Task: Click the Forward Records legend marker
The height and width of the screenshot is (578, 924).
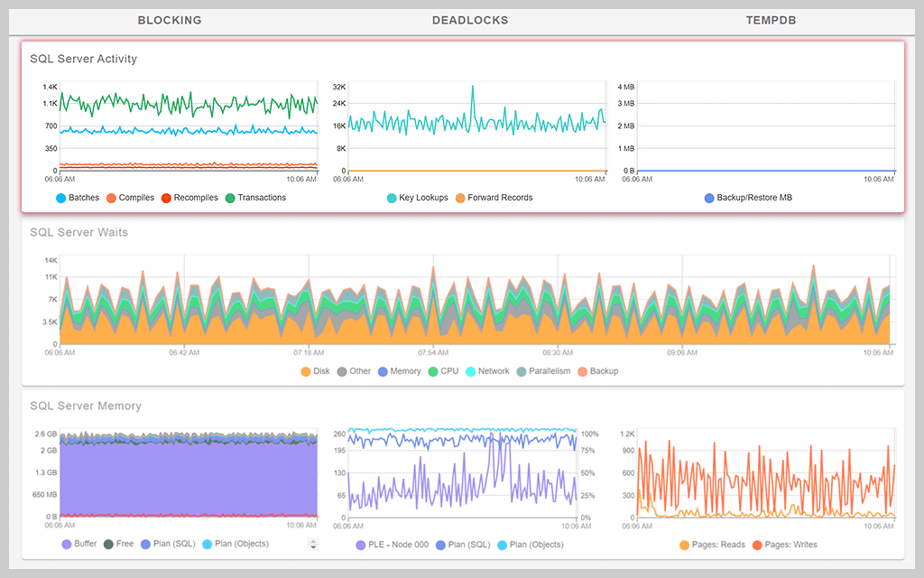Action: click(460, 197)
